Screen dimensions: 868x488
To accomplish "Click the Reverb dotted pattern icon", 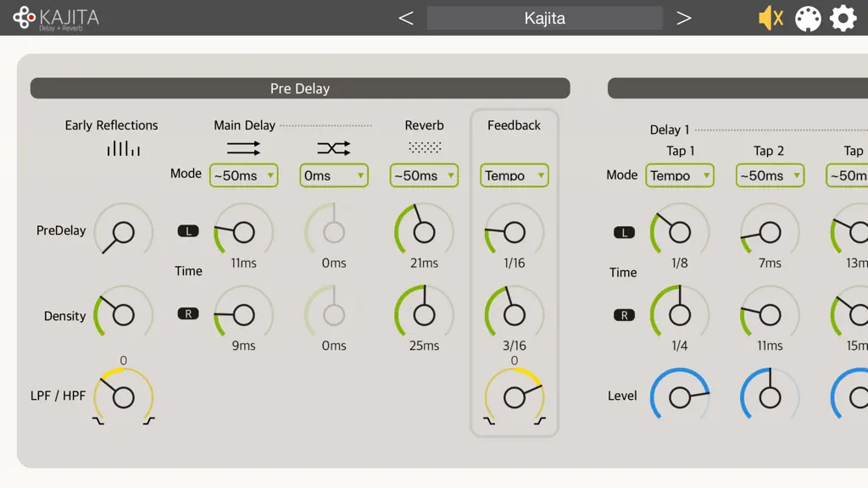I will (425, 147).
